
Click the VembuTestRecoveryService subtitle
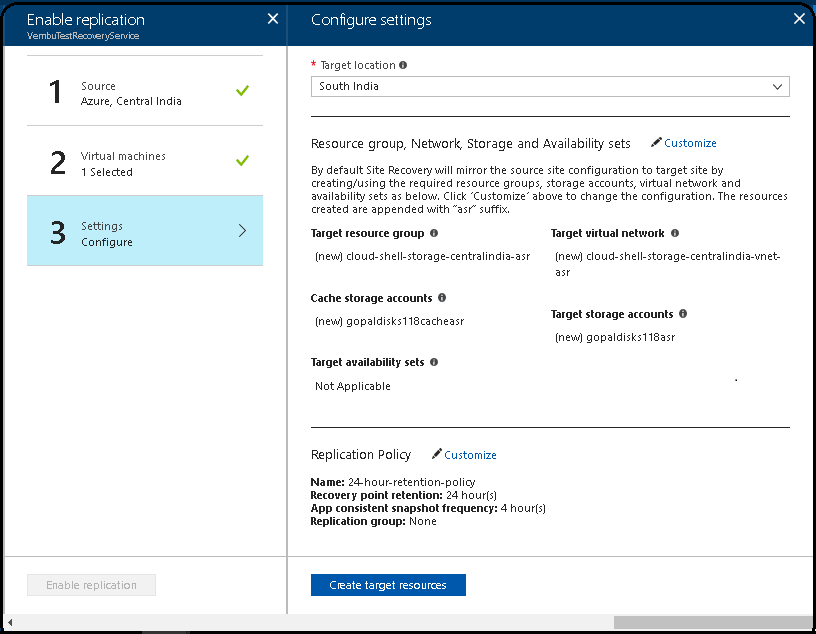click(x=83, y=36)
